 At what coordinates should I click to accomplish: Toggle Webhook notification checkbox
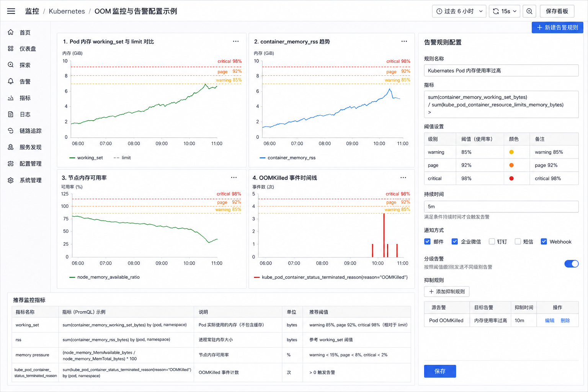pos(544,242)
